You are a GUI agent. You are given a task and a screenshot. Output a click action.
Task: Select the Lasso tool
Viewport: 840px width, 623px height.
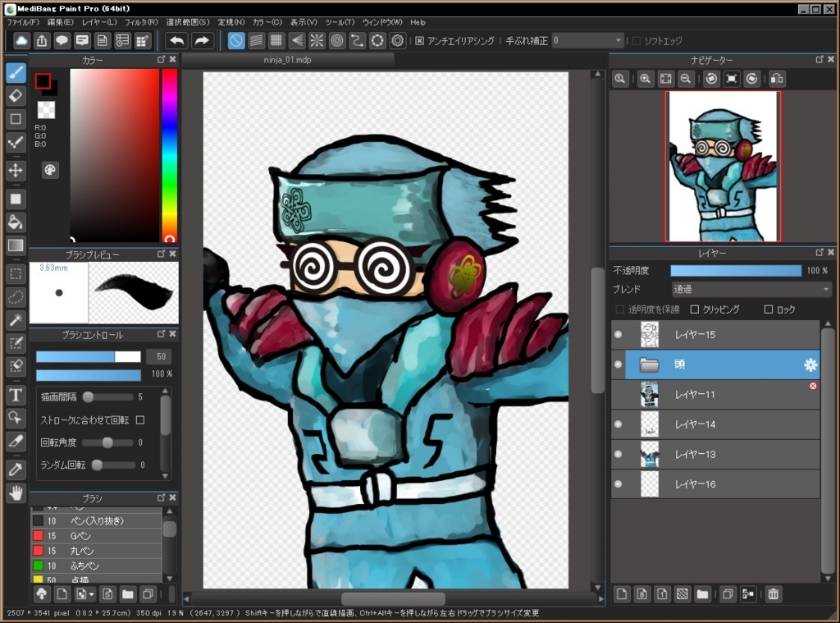click(16, 297)
